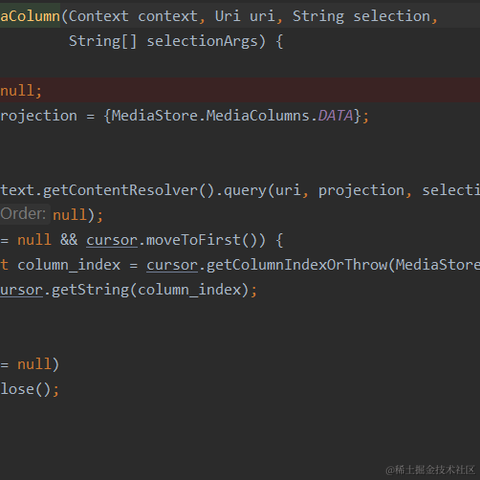Click the Uri uri parameter

tap(245, 16)
